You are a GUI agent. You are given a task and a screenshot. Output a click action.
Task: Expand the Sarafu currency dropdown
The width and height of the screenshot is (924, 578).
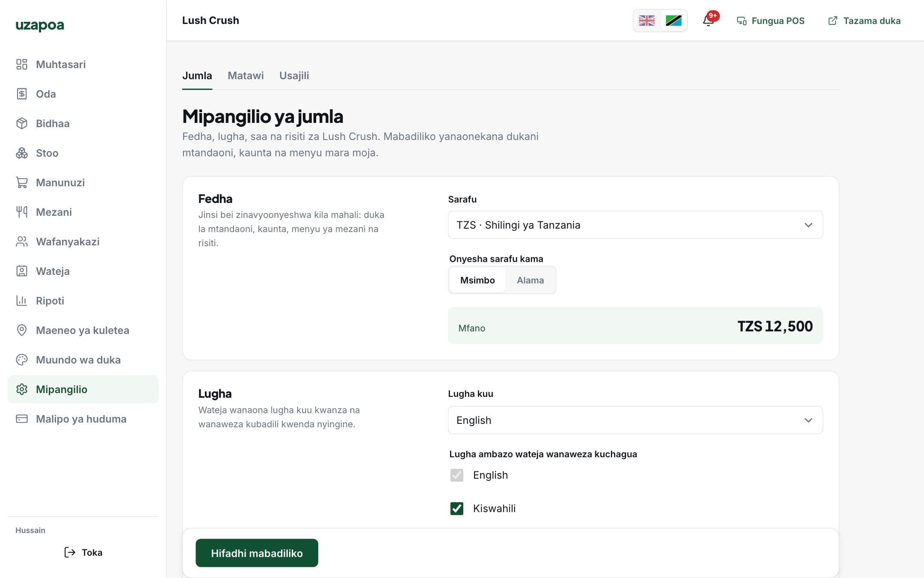[635, 225]
